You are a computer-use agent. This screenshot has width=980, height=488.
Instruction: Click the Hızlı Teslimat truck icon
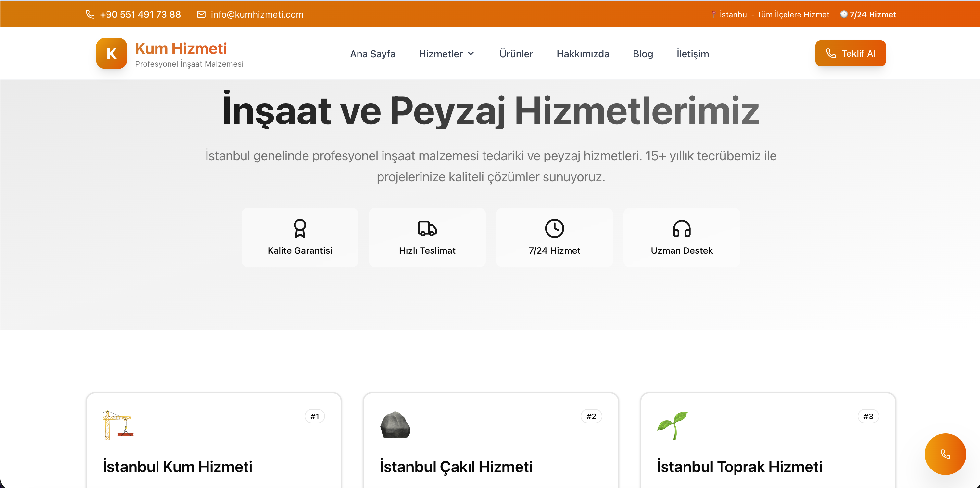(x=427, y=228)
